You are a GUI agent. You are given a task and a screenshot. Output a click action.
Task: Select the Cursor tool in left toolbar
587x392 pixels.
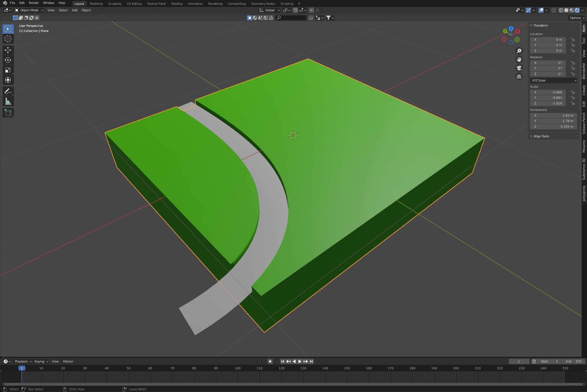(x=8, y=39)
